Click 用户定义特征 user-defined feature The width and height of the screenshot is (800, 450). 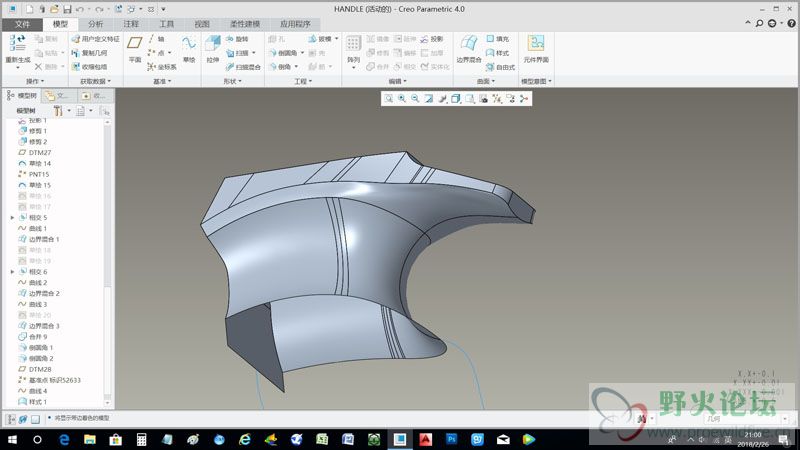click(x=95, y=39)
